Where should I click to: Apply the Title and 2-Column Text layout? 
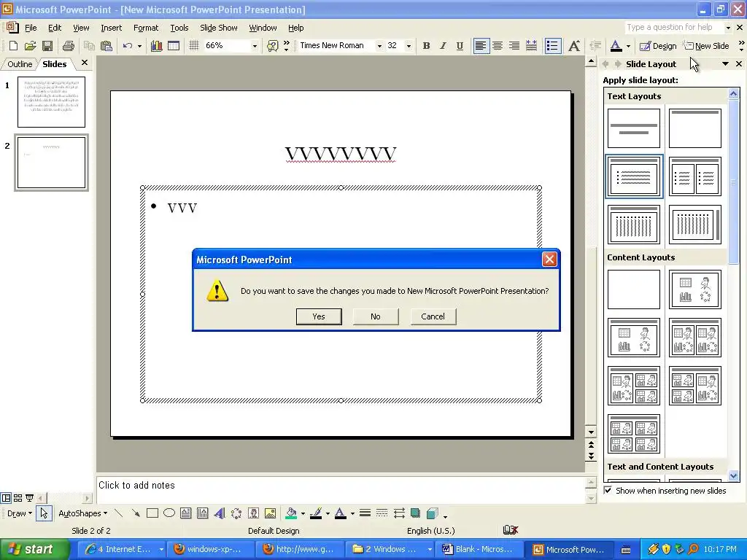point(694,176)
